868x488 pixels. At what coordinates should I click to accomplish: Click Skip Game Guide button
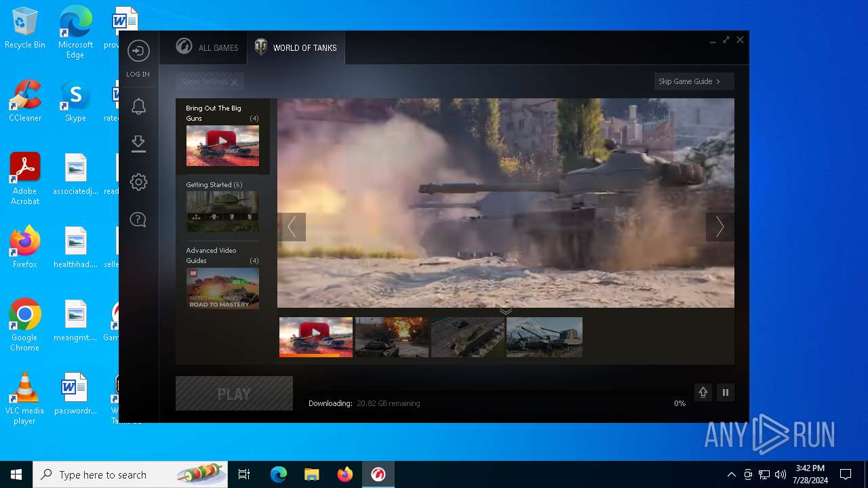(694, 81)
